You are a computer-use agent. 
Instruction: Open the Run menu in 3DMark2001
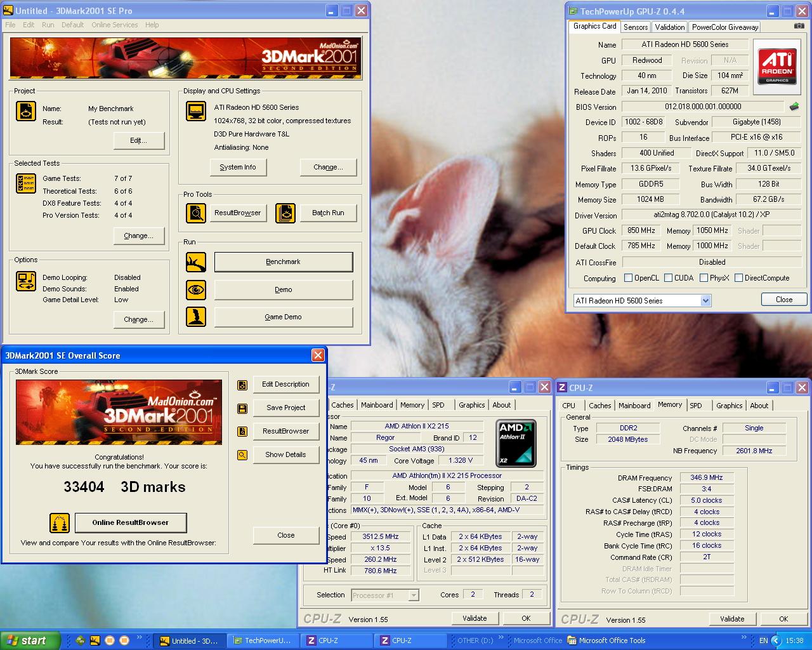[x=48, y=25]
